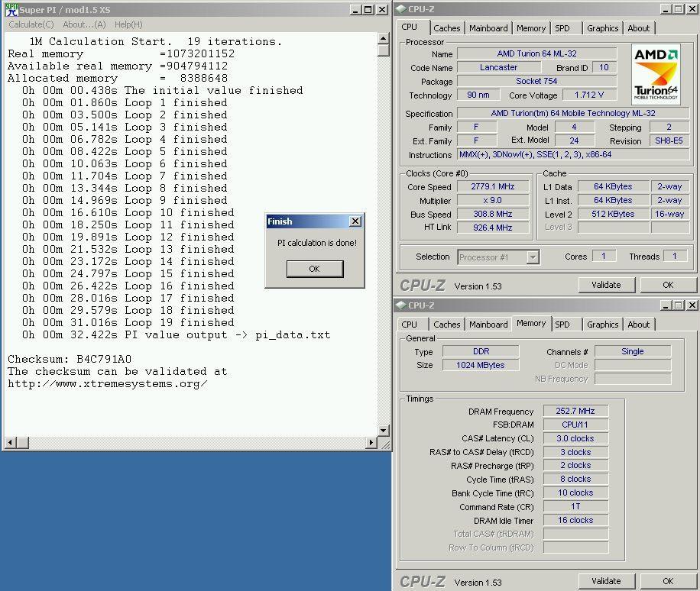Click the 'AMD Turion 64 ML-32' name field
Screen dimensions: 700x591
pos(537,53)
